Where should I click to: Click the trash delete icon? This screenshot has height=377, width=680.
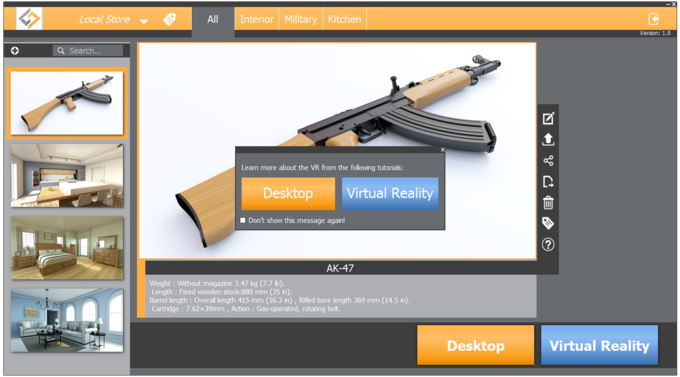pos(548,203)
